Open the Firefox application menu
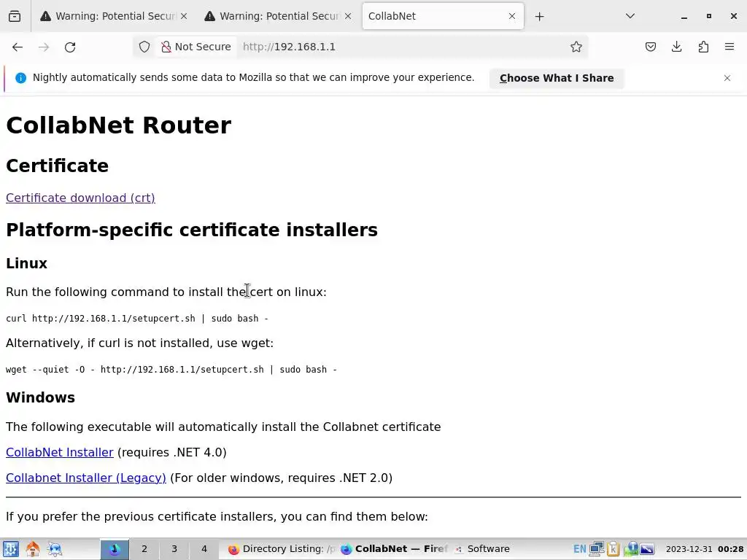This screenshot has height=560, width=747. [729, 47]
